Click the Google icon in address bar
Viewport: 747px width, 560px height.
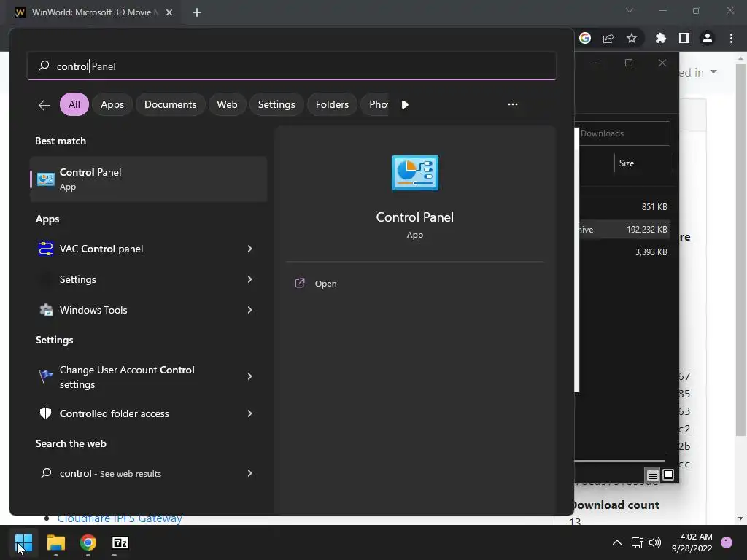[585, 38]
